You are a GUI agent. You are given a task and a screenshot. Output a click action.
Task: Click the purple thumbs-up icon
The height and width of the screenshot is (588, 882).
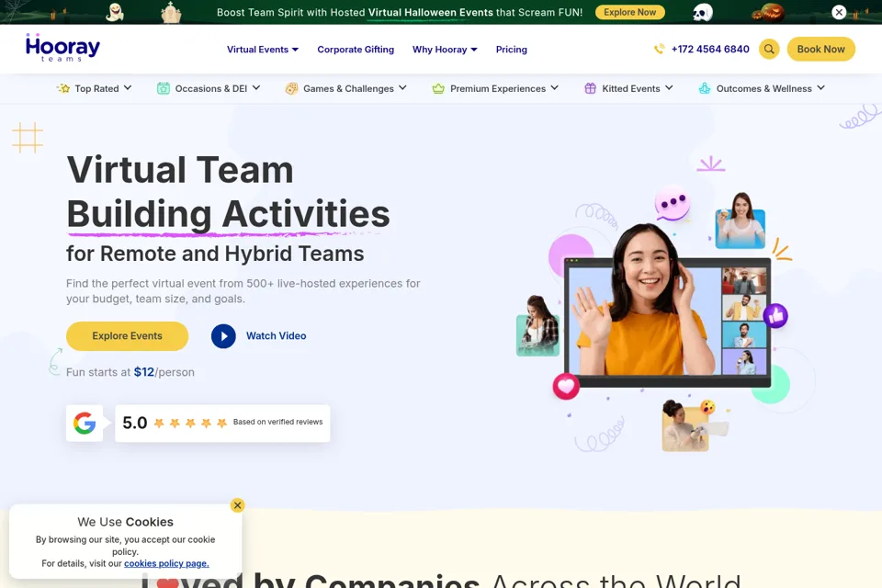pyautogui.click(x=775, y=316)
